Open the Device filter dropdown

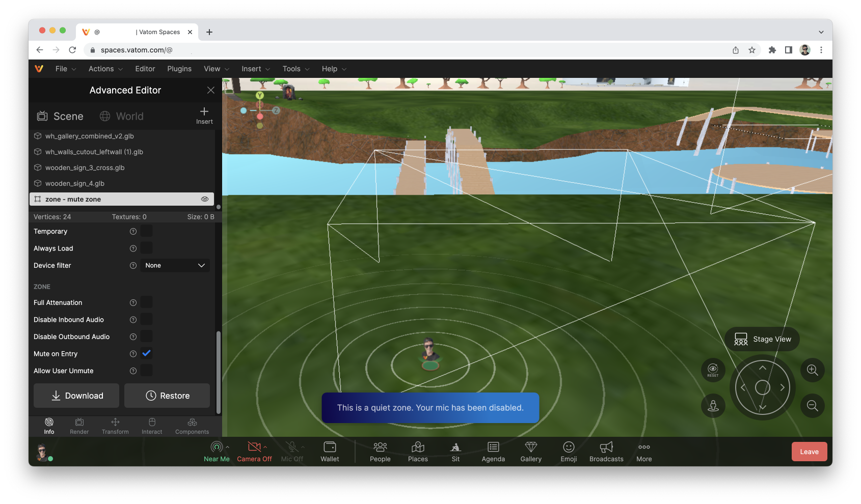coord(175,265)
